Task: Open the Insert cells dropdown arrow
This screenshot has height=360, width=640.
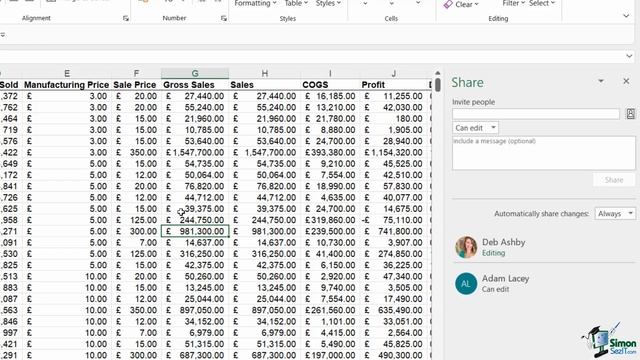Action: pos(365,4)
